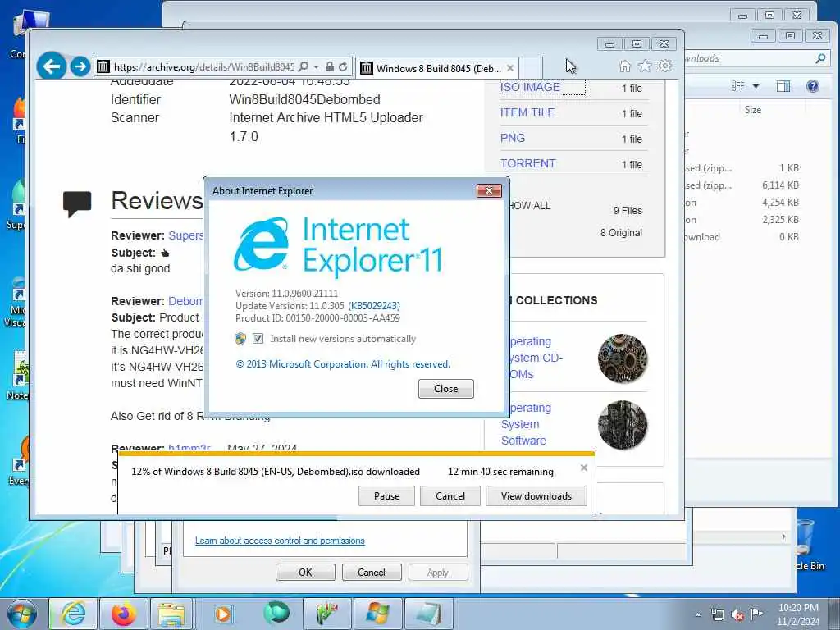The image size is (840, 630).
Task: Click View downloads button
Action: (x=536, y=496)
